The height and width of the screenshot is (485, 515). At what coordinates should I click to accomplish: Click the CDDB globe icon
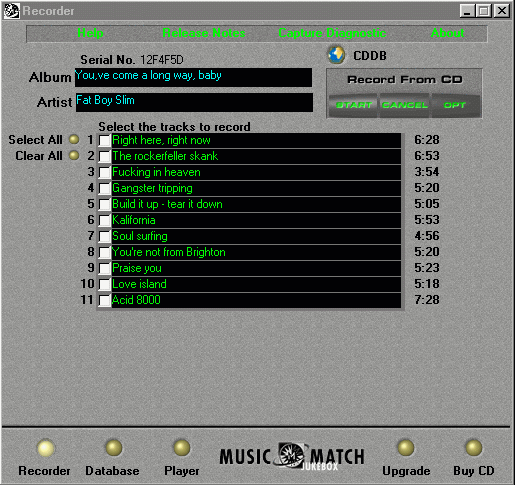[336, 55]
